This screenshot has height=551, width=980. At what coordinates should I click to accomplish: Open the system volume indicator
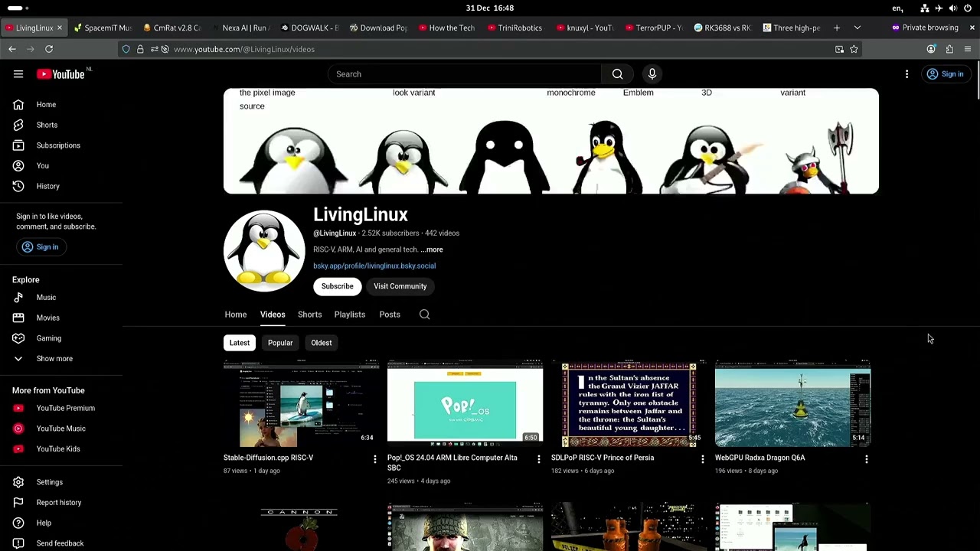coord(952,8)
